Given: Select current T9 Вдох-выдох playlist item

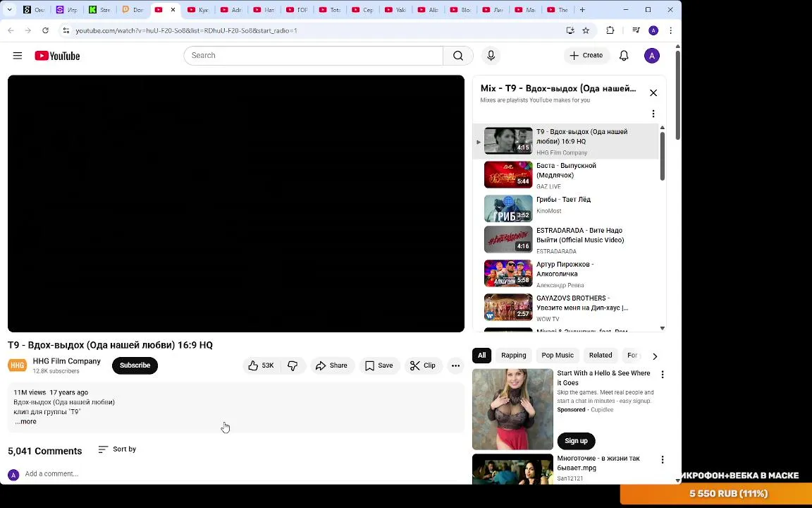Looking at the screenshot, I should 565,141.
